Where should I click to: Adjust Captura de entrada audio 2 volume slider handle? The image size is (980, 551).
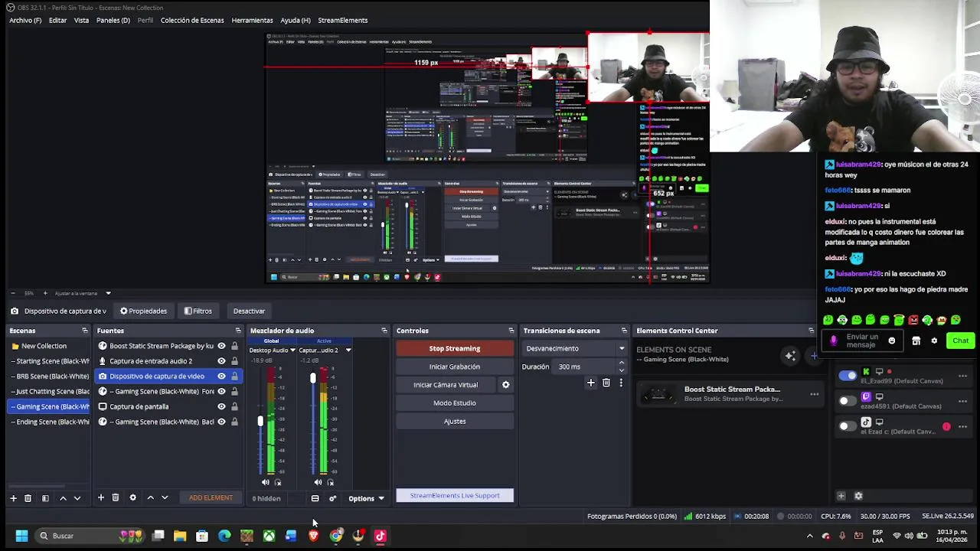point(312,378)
